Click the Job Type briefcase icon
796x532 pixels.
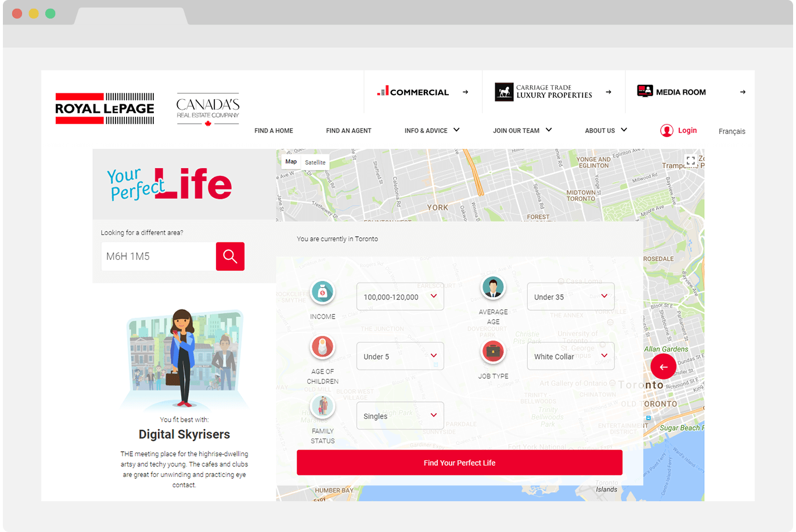(x=493, y=351)
